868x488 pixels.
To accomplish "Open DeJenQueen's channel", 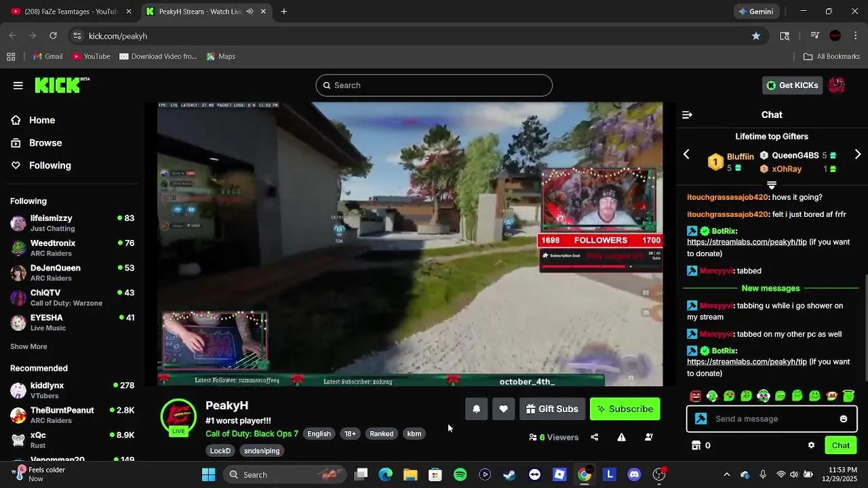I will coord(72,272).
